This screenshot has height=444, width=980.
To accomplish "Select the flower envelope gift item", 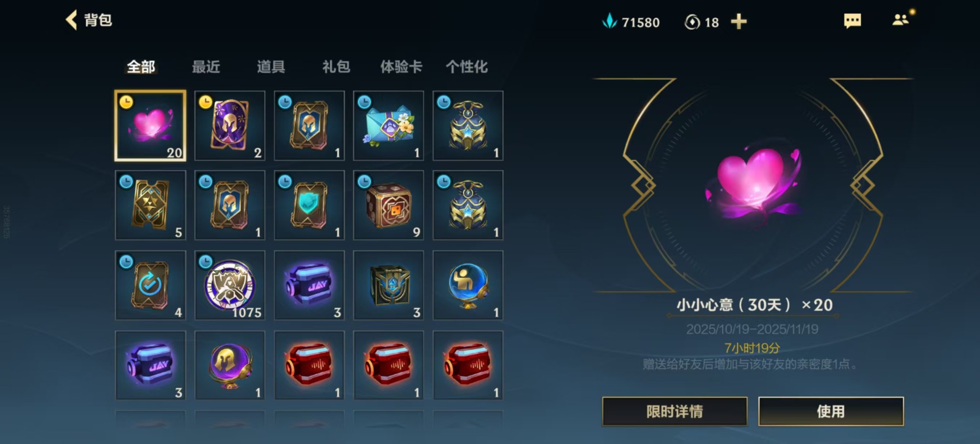I will pyautogui.click(x=388, y=126).
